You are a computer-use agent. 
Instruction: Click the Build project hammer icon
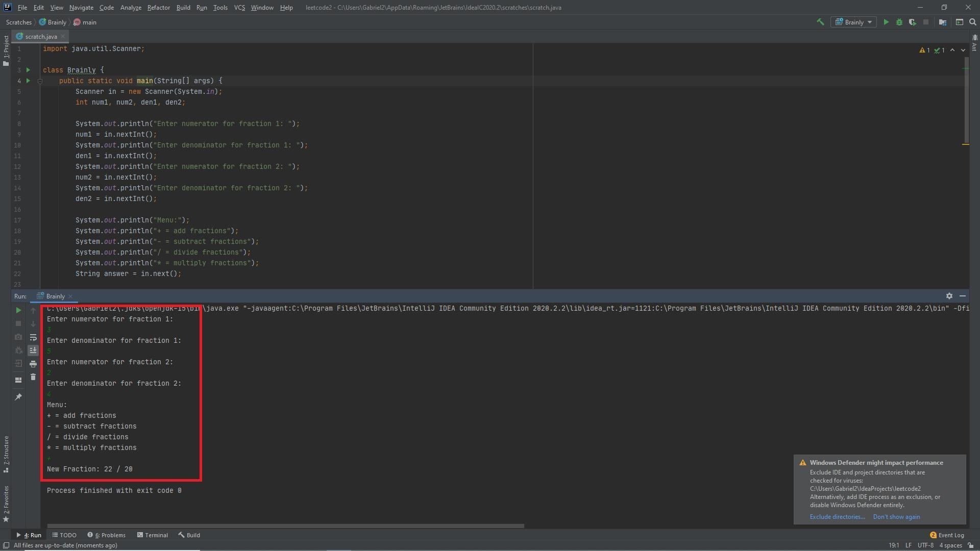pos(820,22)
